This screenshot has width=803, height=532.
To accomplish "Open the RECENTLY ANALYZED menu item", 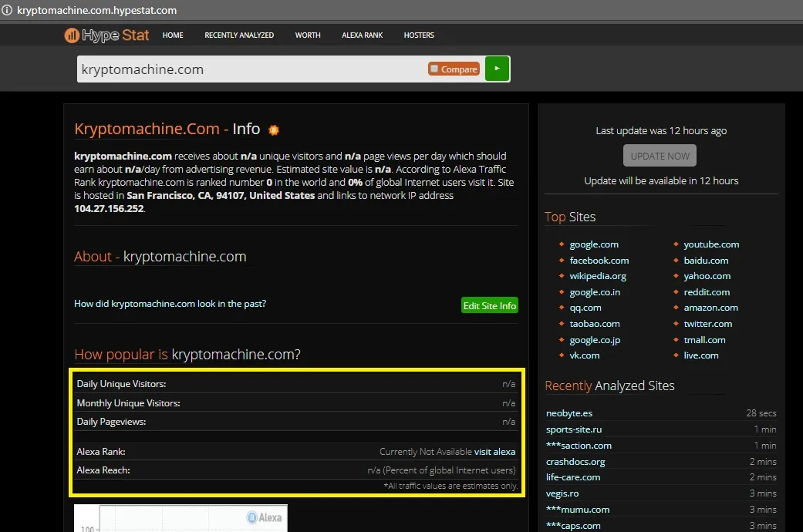I will click(239, 35).
